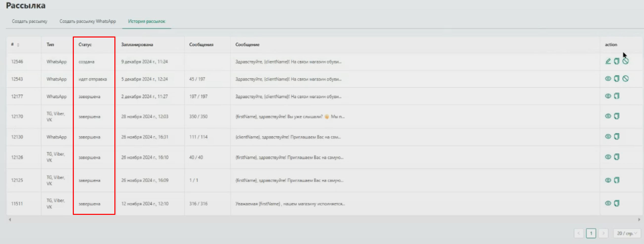Viewport: 644px width, 244px height.
Task: Click the 'идет отправка' status cell
Action: pos(93,79)
